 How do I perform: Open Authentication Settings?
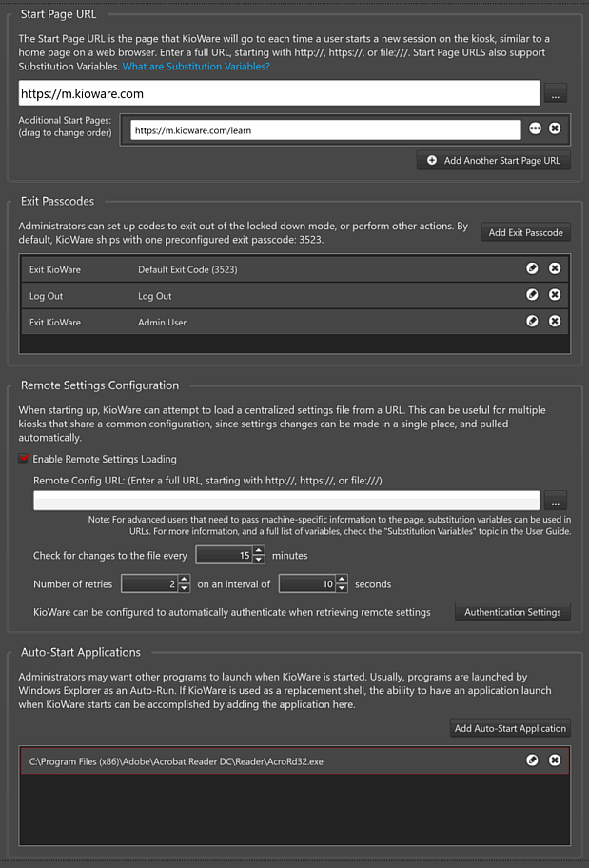point(513,612)
